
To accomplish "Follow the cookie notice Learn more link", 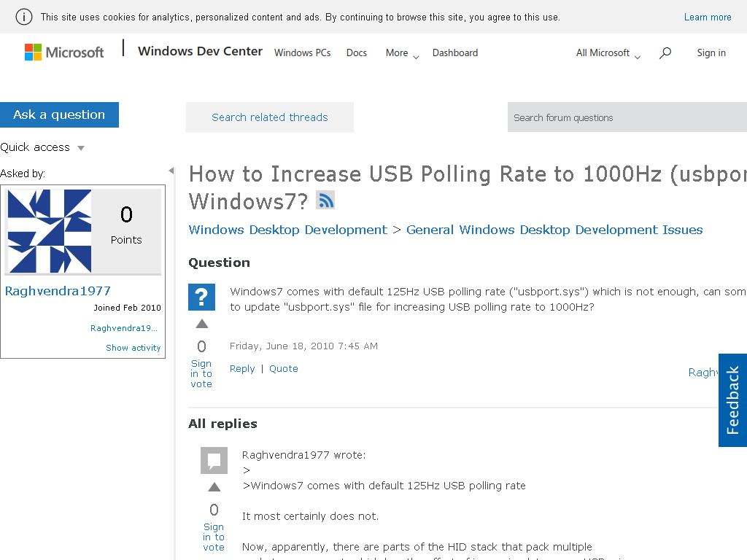I will click(708, 17).
